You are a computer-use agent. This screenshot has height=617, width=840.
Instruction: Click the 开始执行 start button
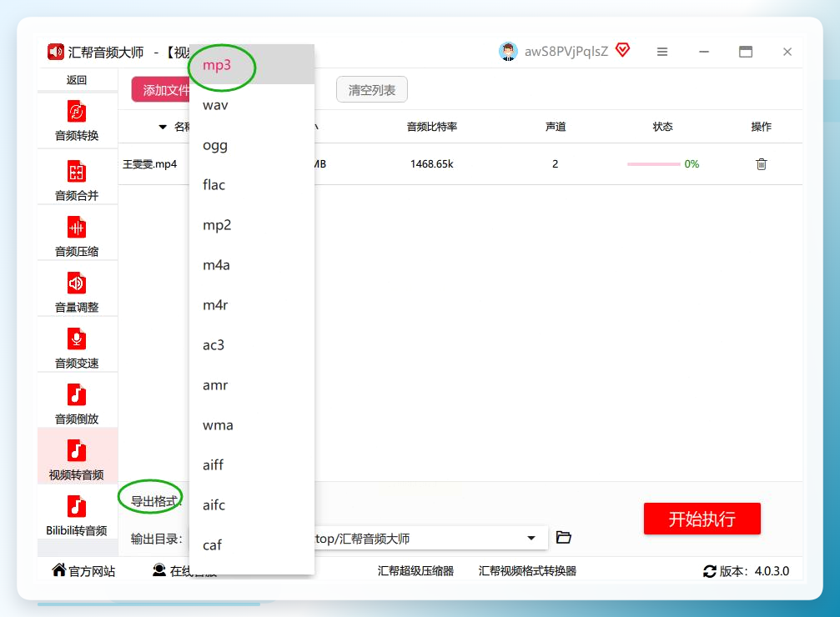click(x=702, y=519)
